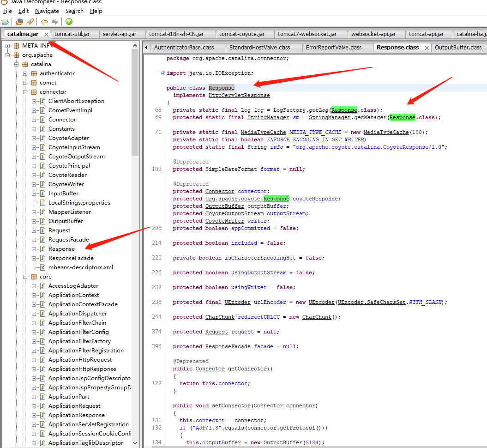The image size is (487, 448).
Task: Click the Connector class icon
Action: click(x=43, y=120)
